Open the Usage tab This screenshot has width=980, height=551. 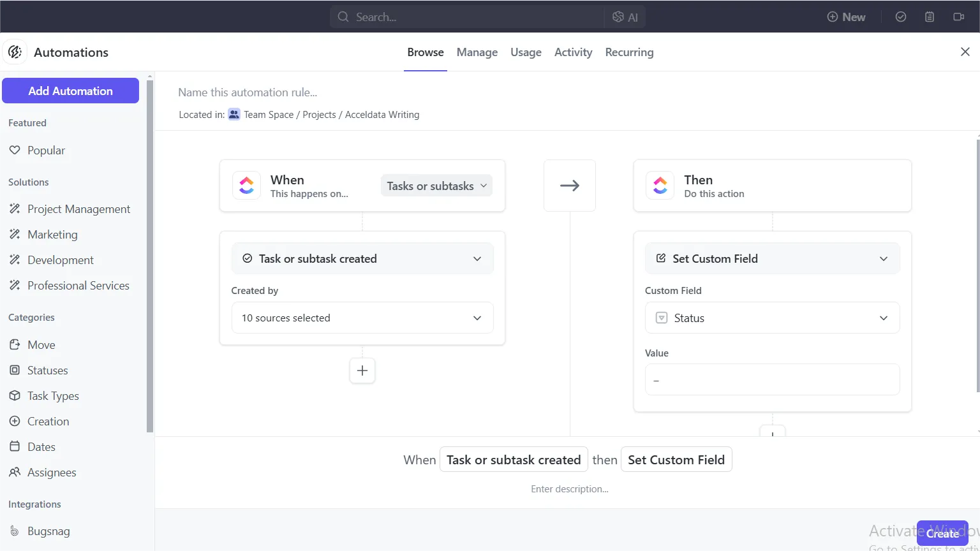pos(526,52)
